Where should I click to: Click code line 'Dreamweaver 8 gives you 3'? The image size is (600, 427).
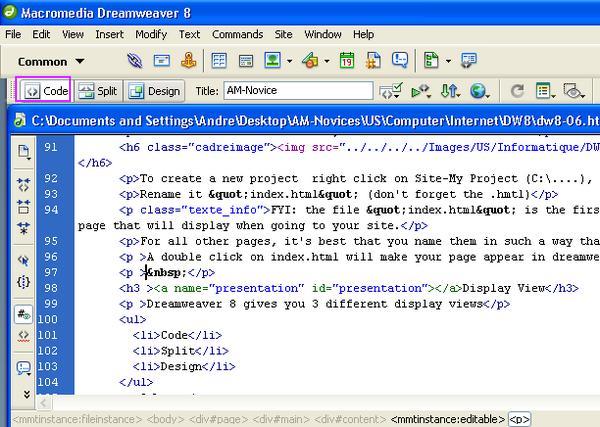pos(315,304)
